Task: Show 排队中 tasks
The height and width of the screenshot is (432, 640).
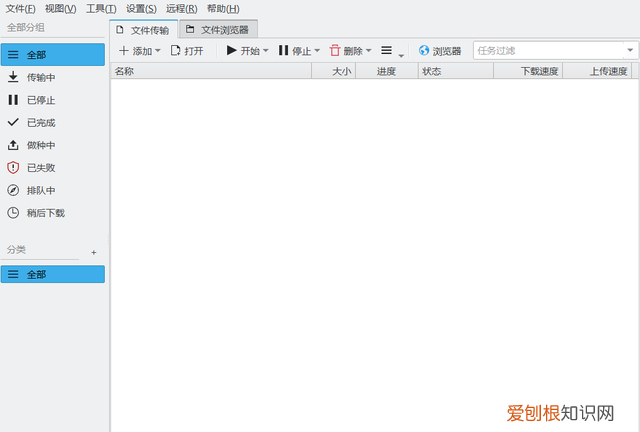Action: (53, 190)
